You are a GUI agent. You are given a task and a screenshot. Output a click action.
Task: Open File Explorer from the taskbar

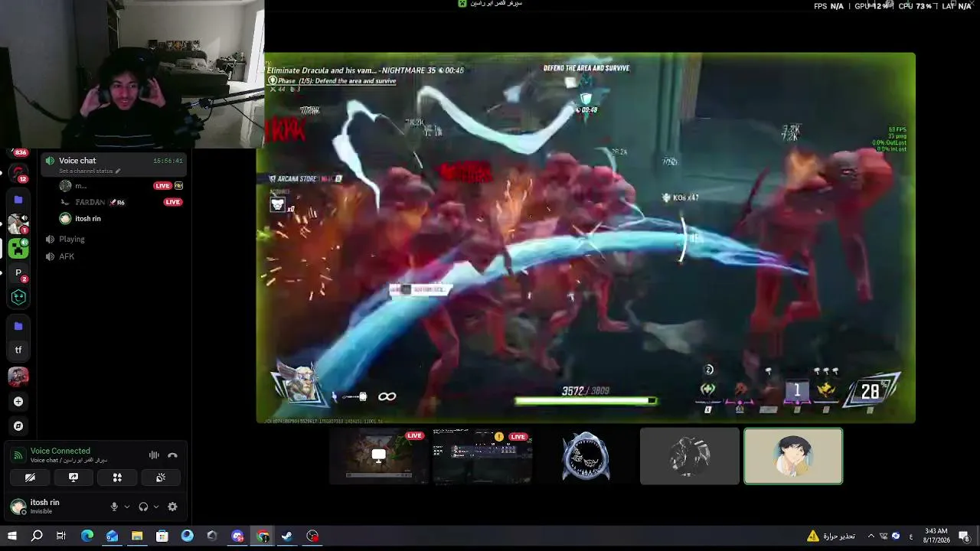[x=137, y=536]
